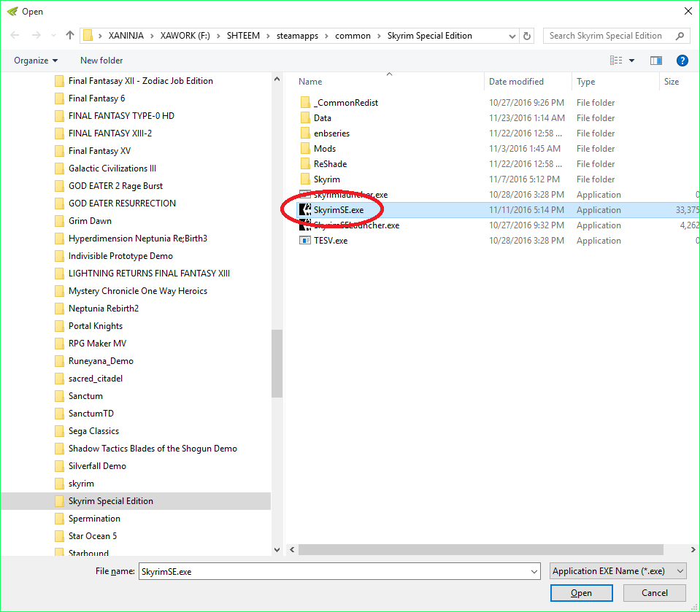Select GOD EATER RESURRECTION folder
Screen dimensions: 700x612
click(x=122, y=204)
